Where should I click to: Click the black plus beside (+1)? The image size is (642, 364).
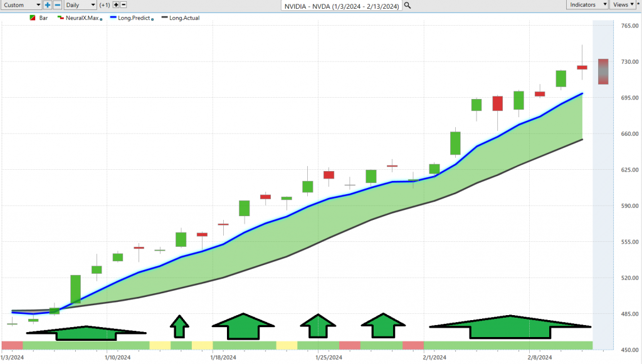[116, 5]
